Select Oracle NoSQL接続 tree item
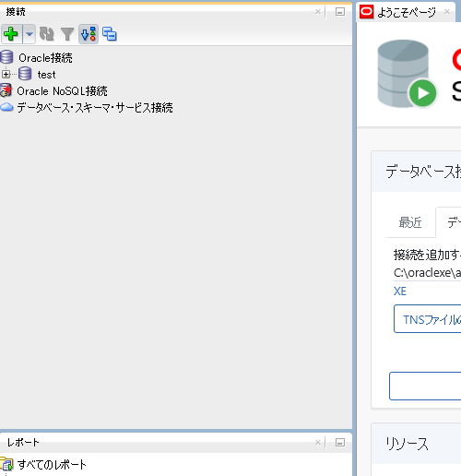461x476 pixels. [62, 91]
